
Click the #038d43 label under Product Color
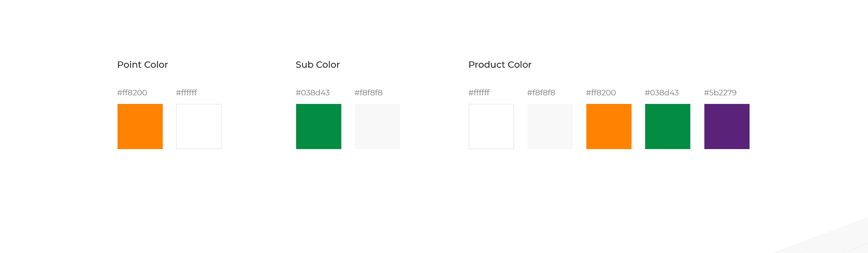tap(661, 93)
